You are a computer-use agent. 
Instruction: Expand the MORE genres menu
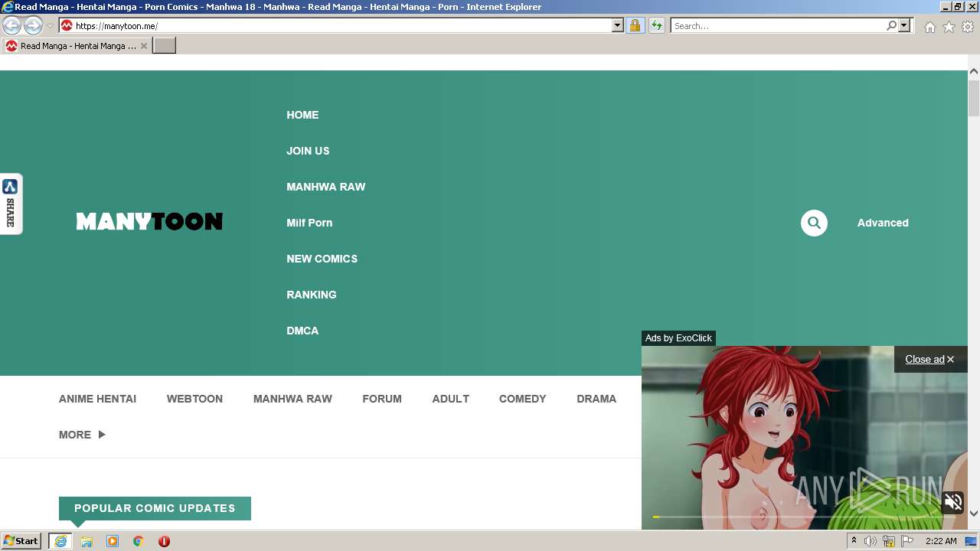(x=82, y=435)
